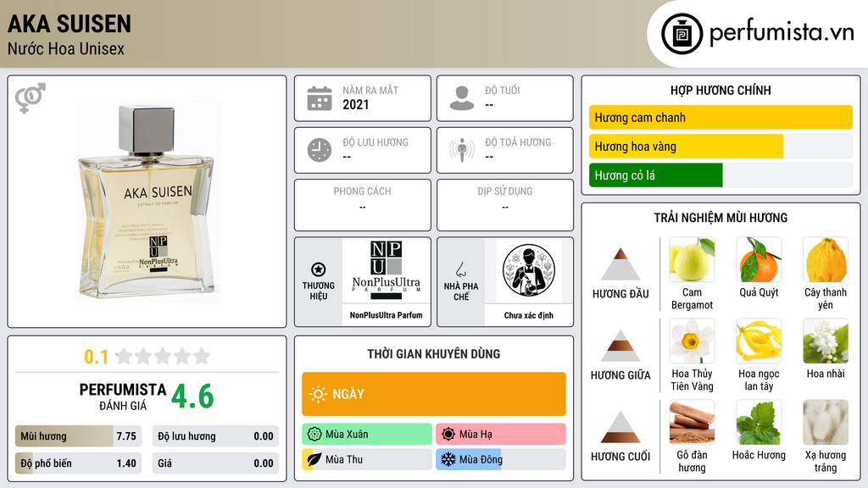The image size is (868, 488).
Task: Open the Xạ hương trắng note image
Action: 826,422
